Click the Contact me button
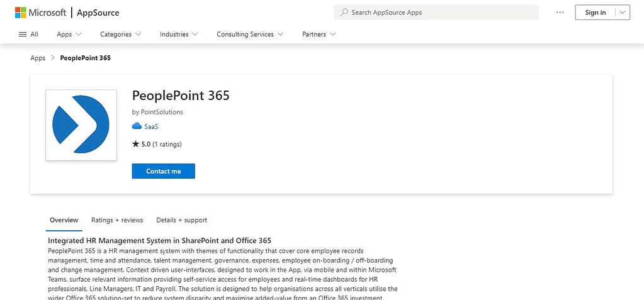 (x=164, y=171)
